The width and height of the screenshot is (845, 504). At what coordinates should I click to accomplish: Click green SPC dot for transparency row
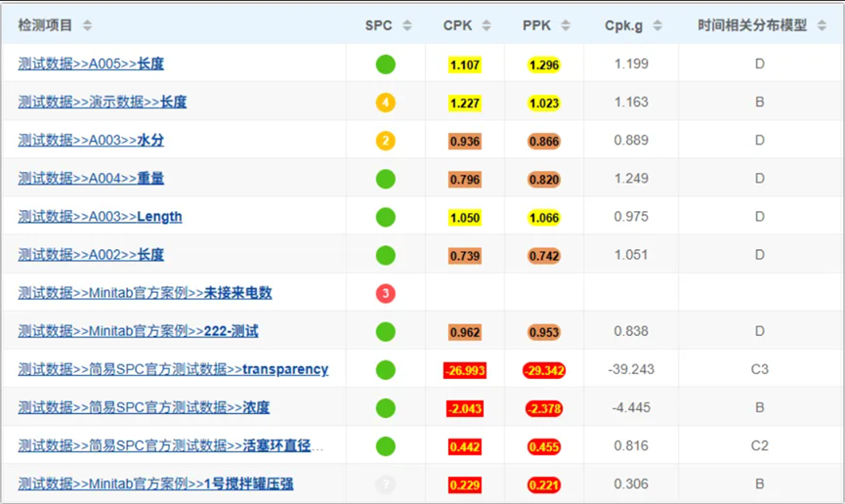pos(385,370)
